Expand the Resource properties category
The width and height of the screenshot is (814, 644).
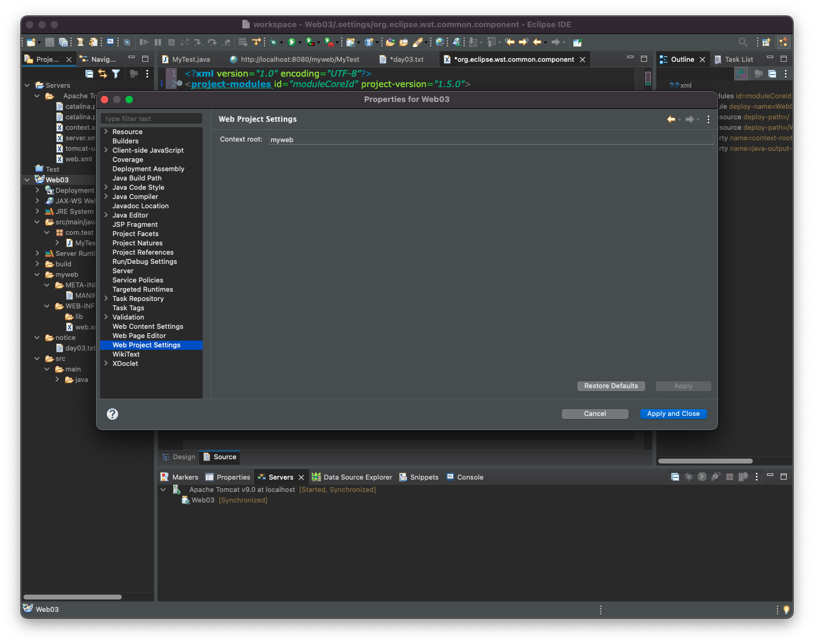[106, 132]
